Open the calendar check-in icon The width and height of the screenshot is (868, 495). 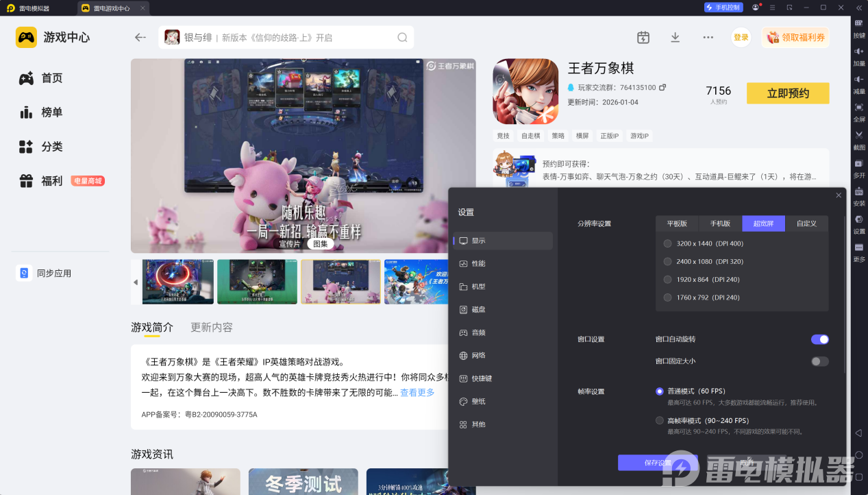643,38
